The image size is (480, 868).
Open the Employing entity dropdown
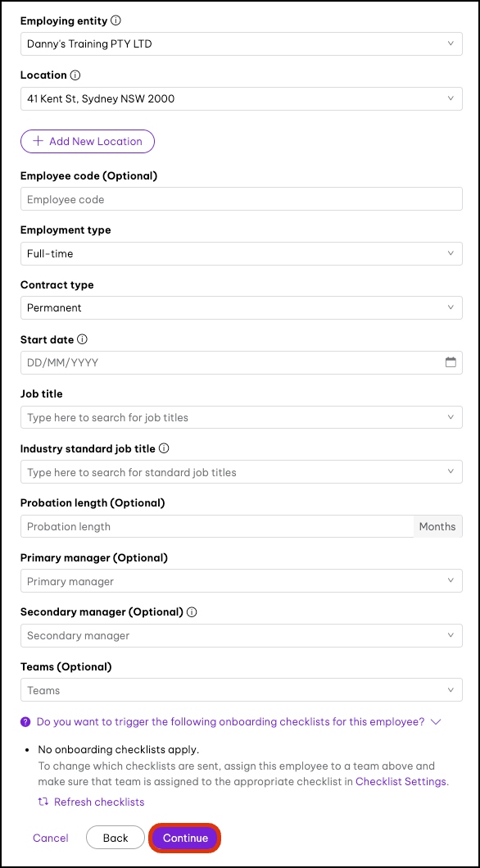click(x=241, y=43)
